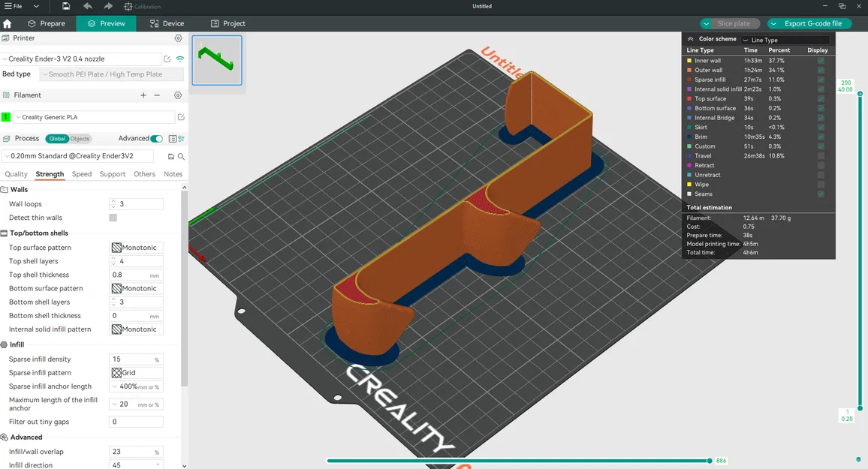Select the plate 1 thumbnail
This screenshot has height=469, width=868.
[217, 60]
